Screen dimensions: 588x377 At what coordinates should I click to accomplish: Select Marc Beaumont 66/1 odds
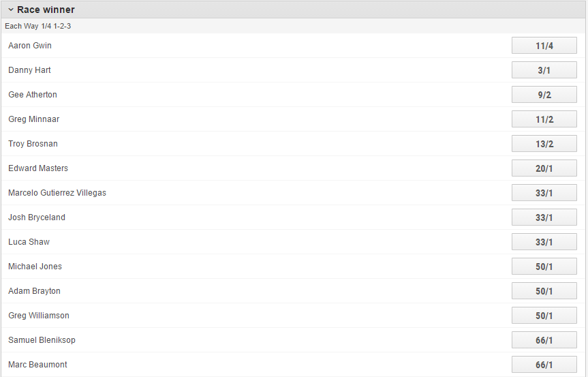point(544,365)
